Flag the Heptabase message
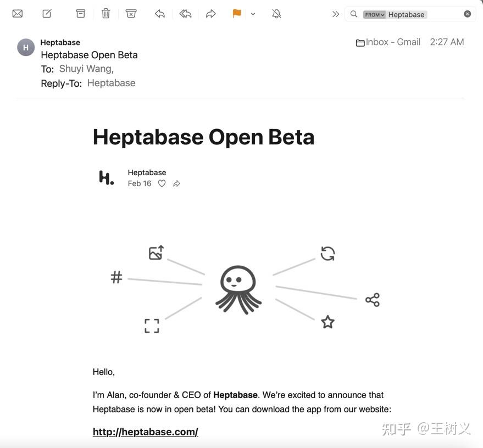Viewport: 483px width, 448px height. [236, 13]
